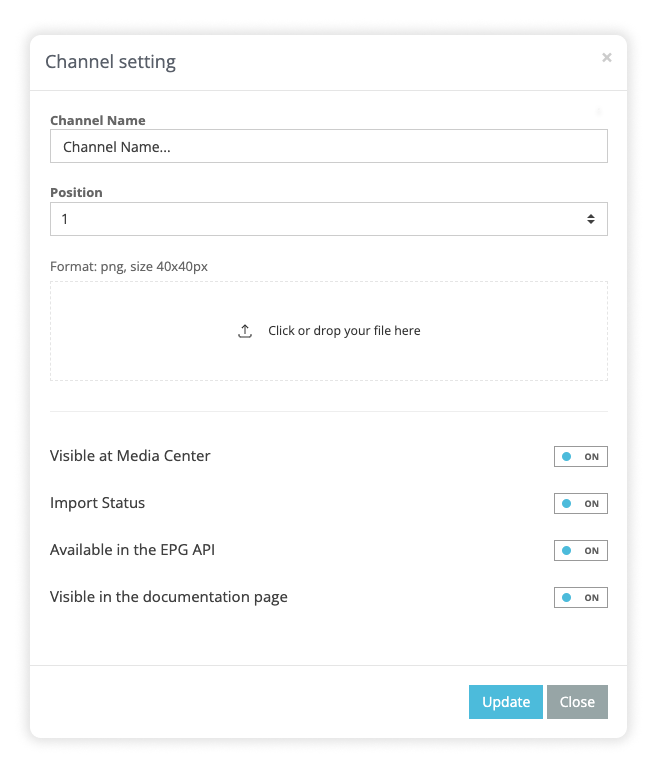Click the Update button
The width and height of the screenshot is (657, 773).
coord(506,702)
